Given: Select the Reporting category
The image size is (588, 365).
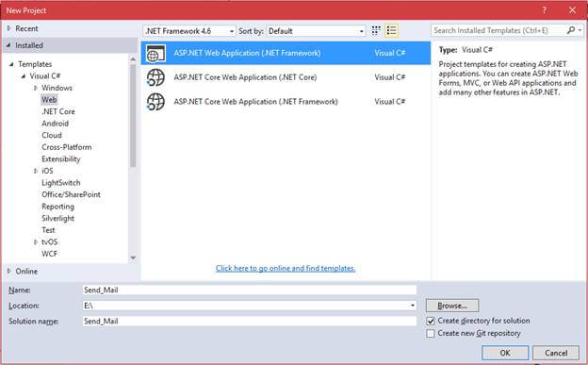Looking at the screenshot, I should tap(58, 207).
